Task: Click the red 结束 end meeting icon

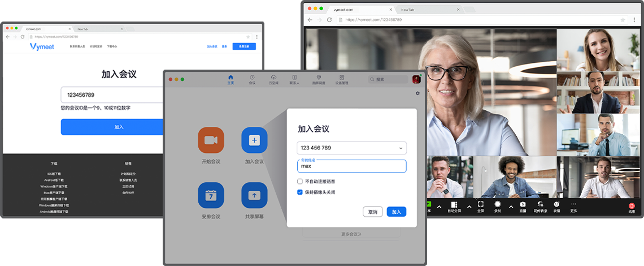Action: pos(632,205)
